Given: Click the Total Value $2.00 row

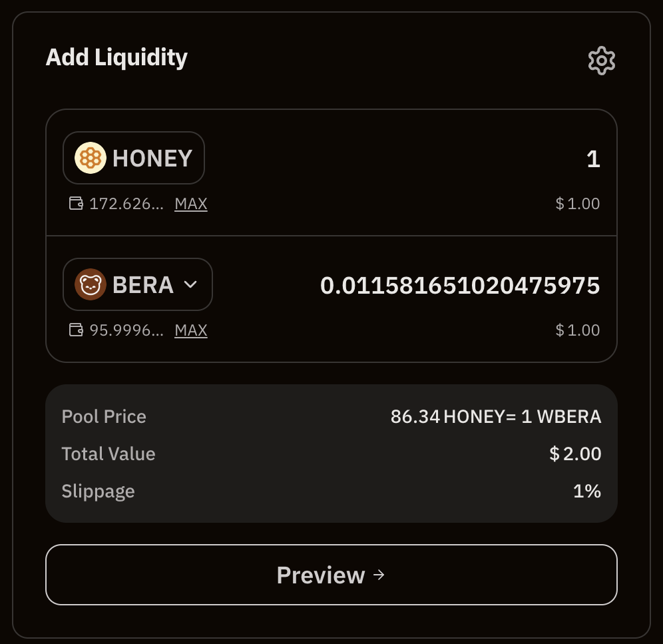Looking at the screenshot, I should click(x=331, y=454).
